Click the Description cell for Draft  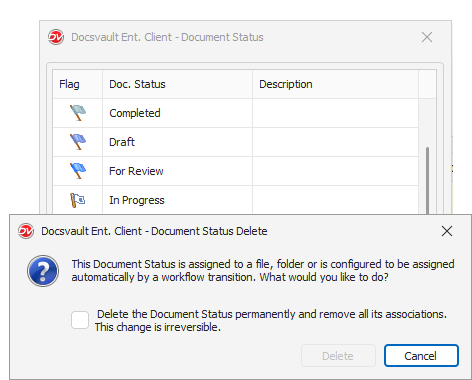tap(335, 142)
